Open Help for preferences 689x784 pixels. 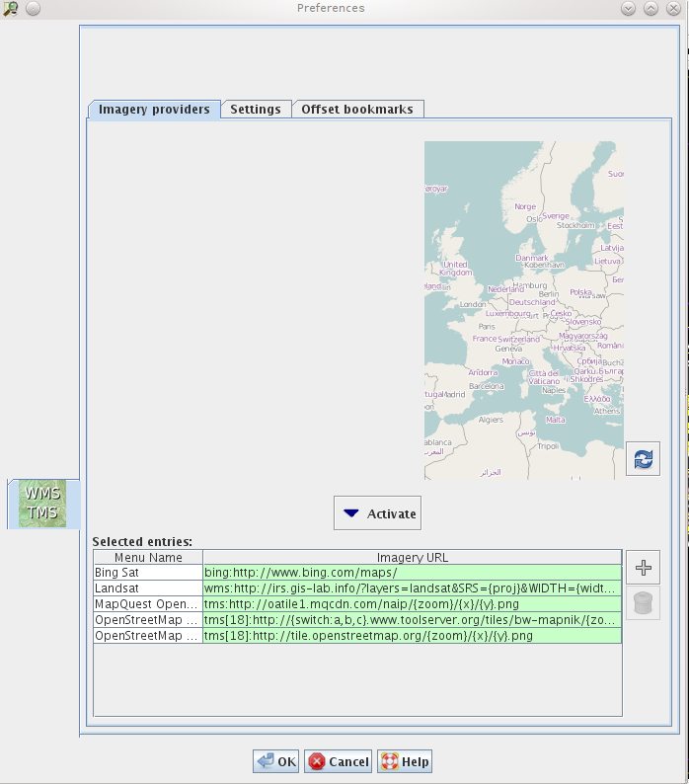pos(405,761)
